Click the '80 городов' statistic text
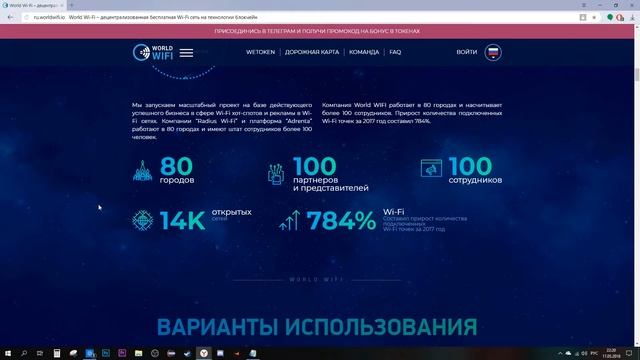The image size is (640, 360). point(177,170)
